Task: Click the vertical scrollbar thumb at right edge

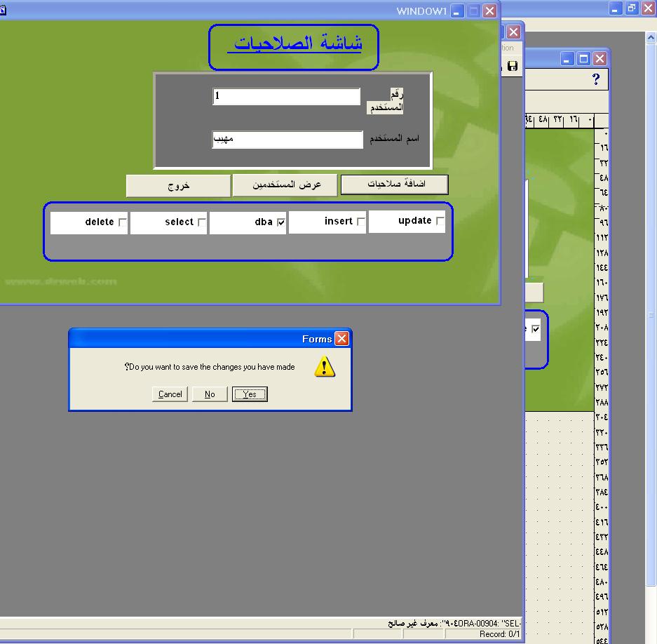Action: 651,316
